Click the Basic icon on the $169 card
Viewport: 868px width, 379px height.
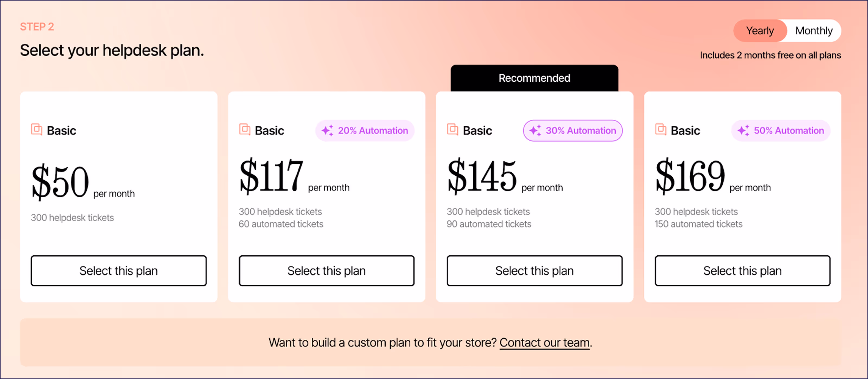660,130
